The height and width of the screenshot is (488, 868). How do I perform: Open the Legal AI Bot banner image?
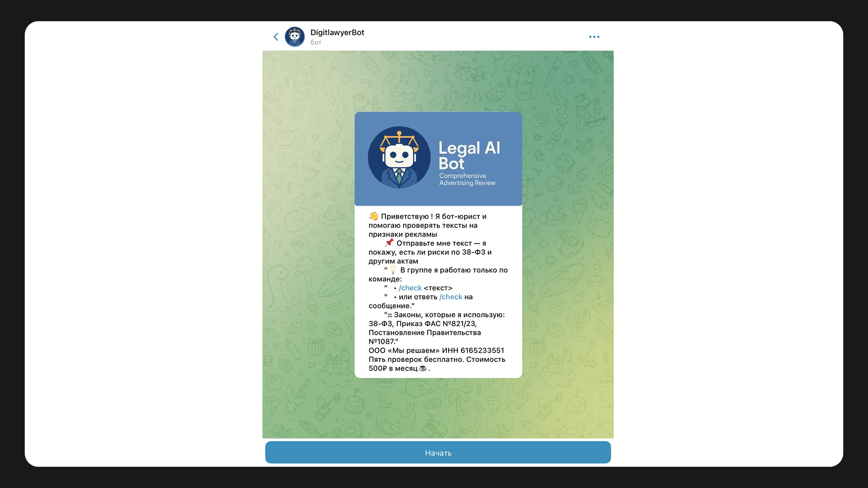click(x=438, y=159)
